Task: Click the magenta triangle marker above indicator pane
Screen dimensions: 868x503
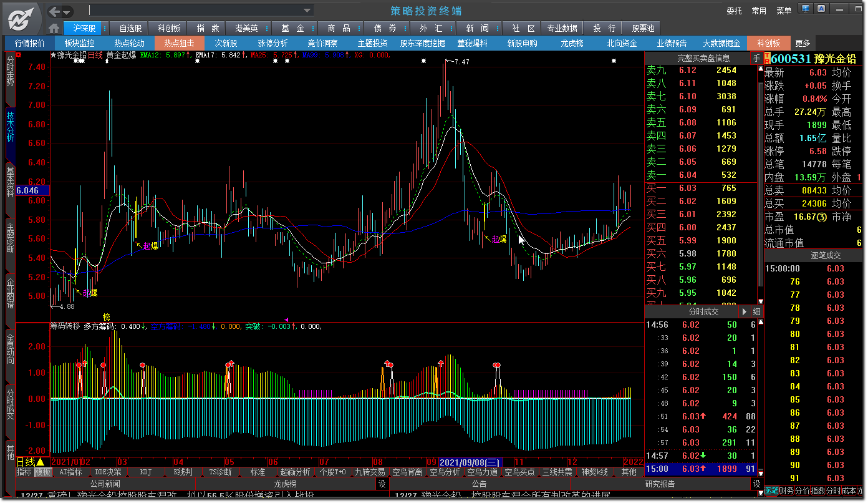Action: [x=286, y=319]
